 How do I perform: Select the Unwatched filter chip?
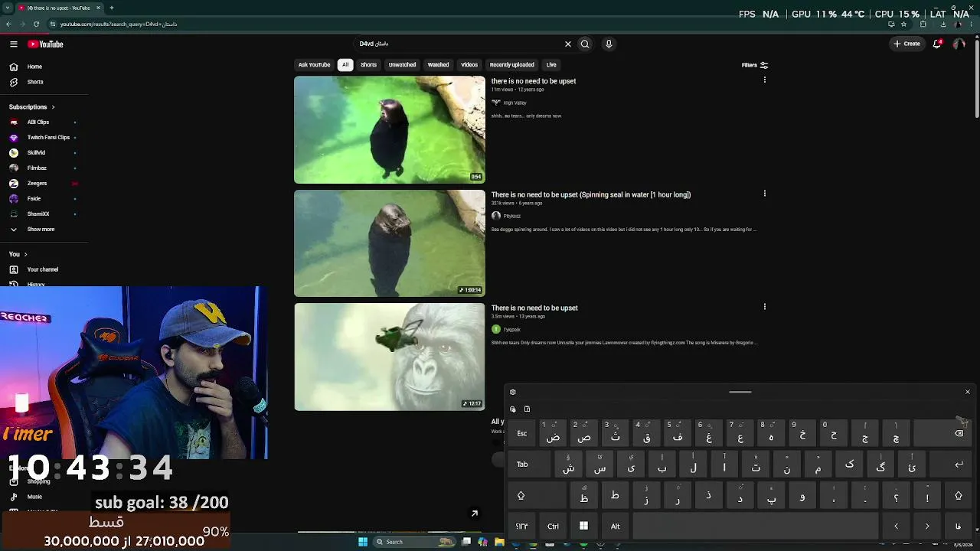tap(402, 65)
